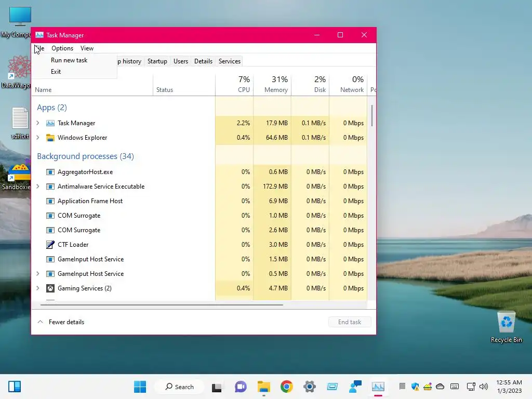This screenshot has width=532, height=399.
Task: Open Settings gear on the taskbar
Action: pyautogui.click(x=310, y=387)
